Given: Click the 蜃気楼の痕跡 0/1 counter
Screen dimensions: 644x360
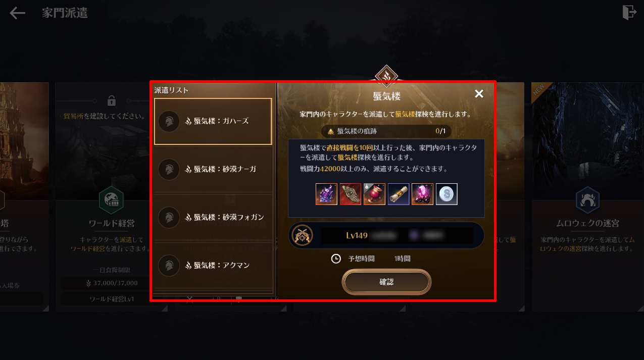Looking at the screenshot, I should point(386,131).
